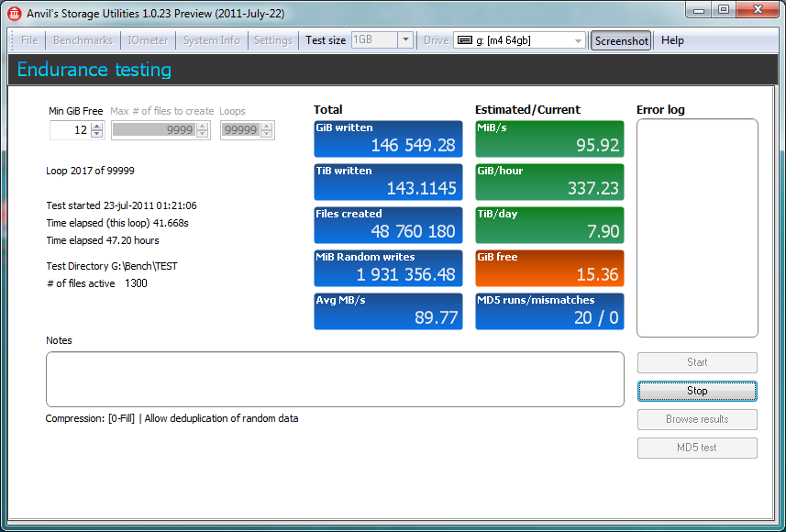This screenshot has height=532, width=786.
Task: Increase Max # of files to create
Action: (202, 127)
